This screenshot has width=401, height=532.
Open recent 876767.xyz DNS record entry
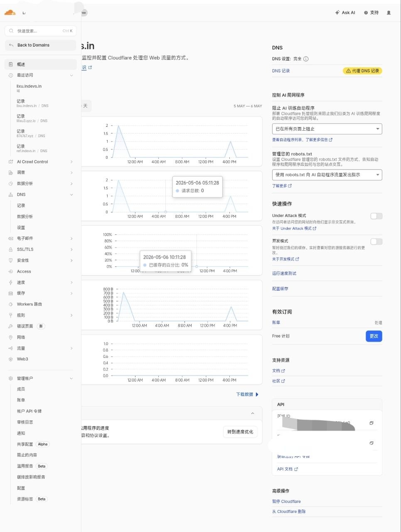31,133
